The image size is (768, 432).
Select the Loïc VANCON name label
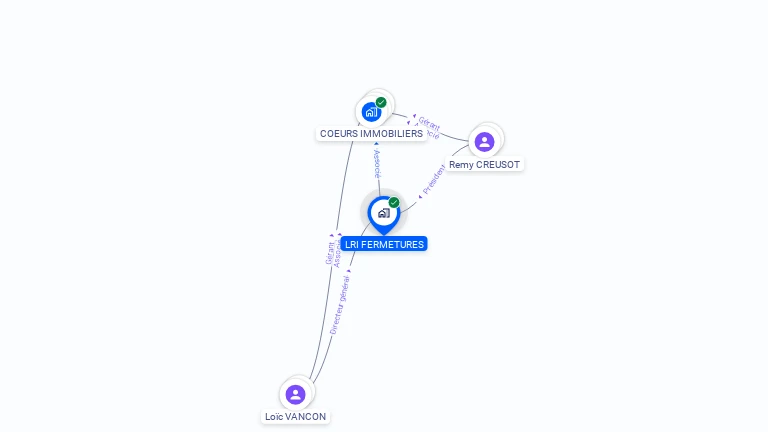tap(295, 416)
